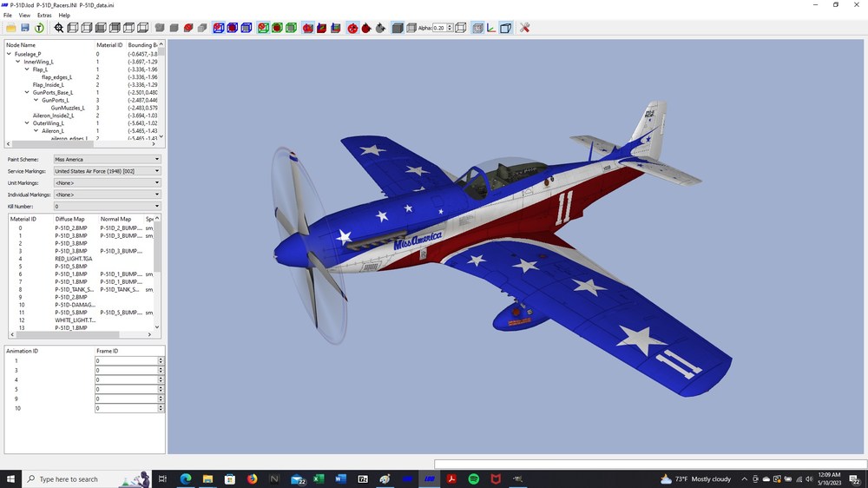Select the GunMuzzles_L node
The height and width of the screenshot is (488, 868).
(68, 108)
